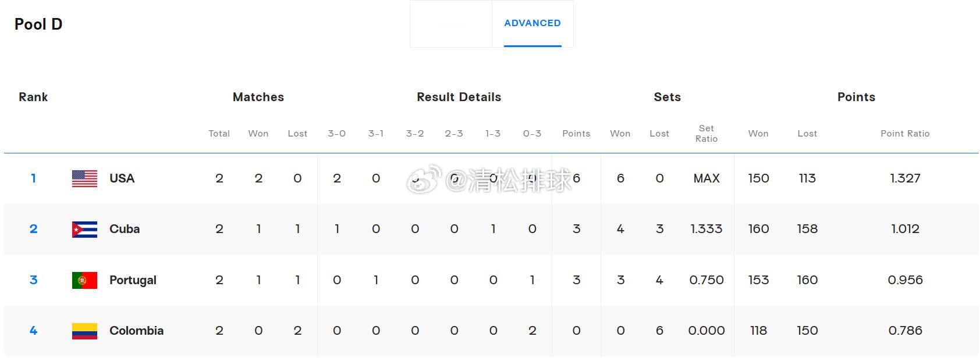Click the Point Ratio column header
The height and width of the screenshot is (358, 980).
(x=905, y=134)
